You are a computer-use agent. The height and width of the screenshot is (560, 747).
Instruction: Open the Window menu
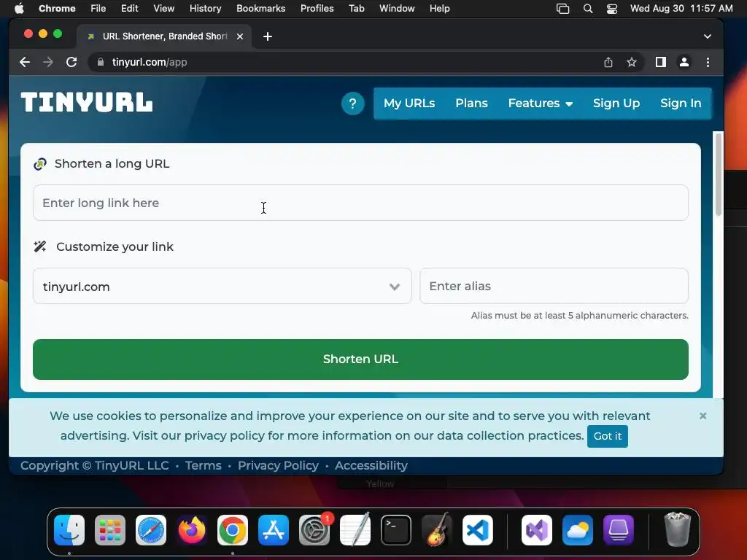coord(397,8)
